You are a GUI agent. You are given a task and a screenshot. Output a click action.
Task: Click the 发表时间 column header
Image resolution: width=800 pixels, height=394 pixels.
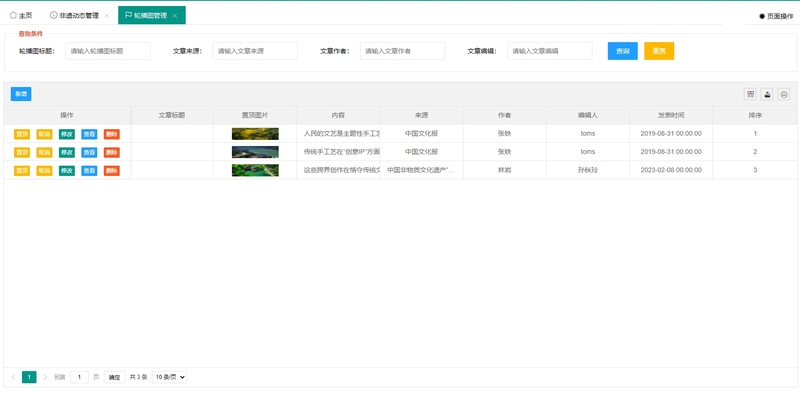point(671,115)
